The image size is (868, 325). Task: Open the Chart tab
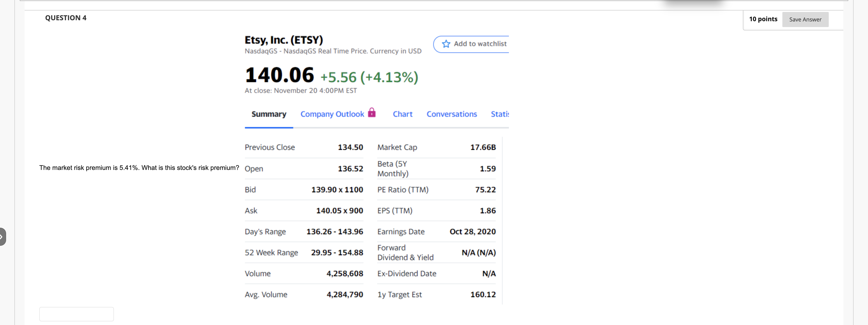click(403, 114)
